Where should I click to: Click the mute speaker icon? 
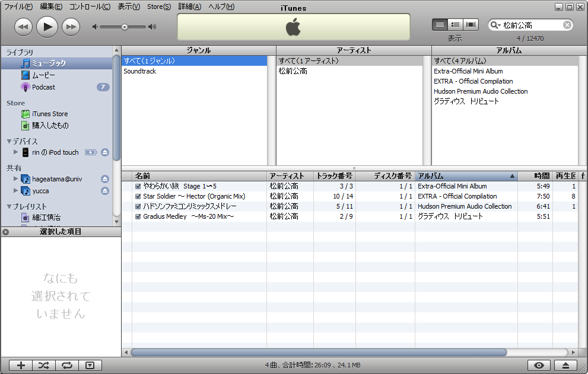[x=95, y=27]
